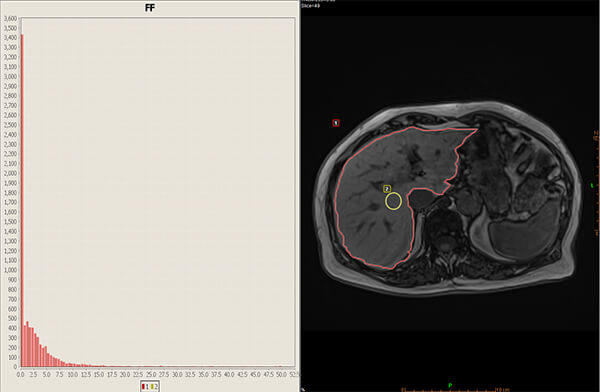
Task: Click the red series 1 legend swatch
Action: pyautogui.click(x=143, y=387)
